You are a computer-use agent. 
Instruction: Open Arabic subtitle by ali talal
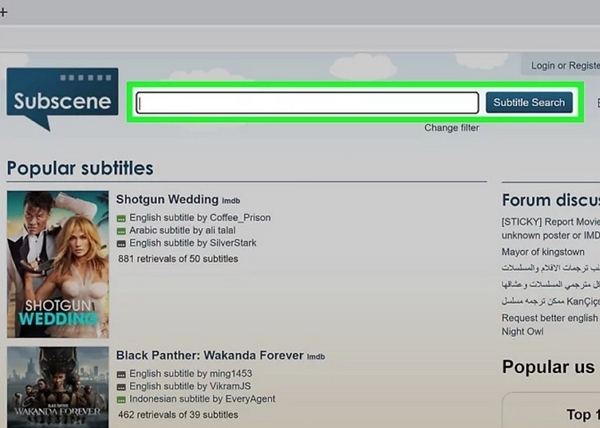(x=183, y=230)
